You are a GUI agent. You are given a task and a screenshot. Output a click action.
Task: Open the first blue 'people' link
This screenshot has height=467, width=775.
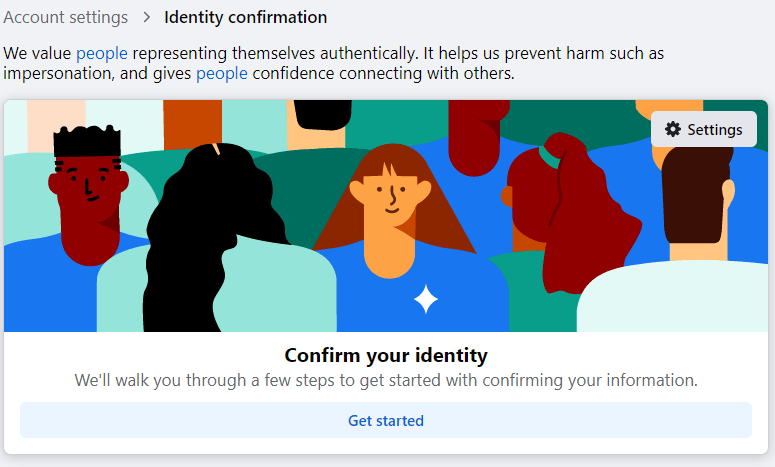pos(102,53)
